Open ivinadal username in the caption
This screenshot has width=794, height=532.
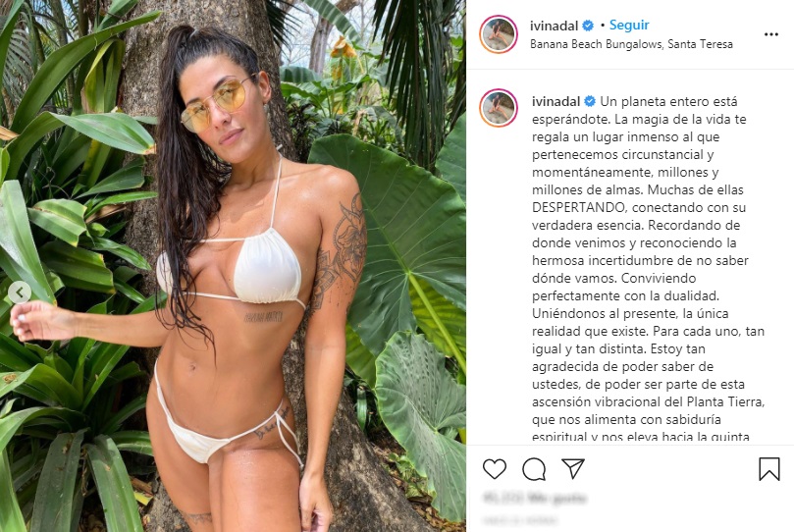[556, 102]
